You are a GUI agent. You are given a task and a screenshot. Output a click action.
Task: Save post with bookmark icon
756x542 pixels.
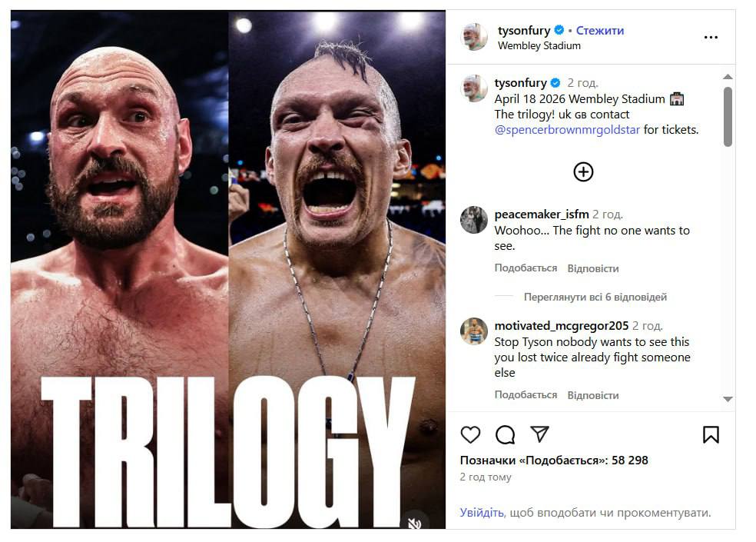[x=711, y=435]
